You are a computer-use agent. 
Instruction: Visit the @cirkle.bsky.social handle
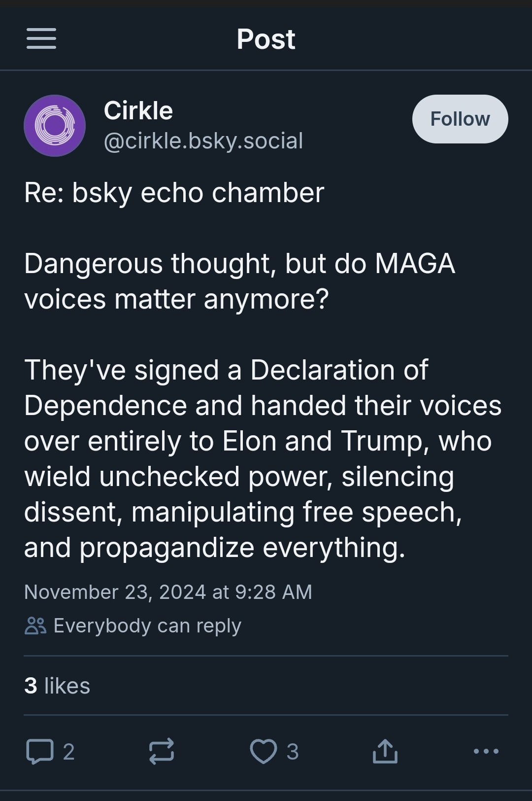[x=203, y=141]
